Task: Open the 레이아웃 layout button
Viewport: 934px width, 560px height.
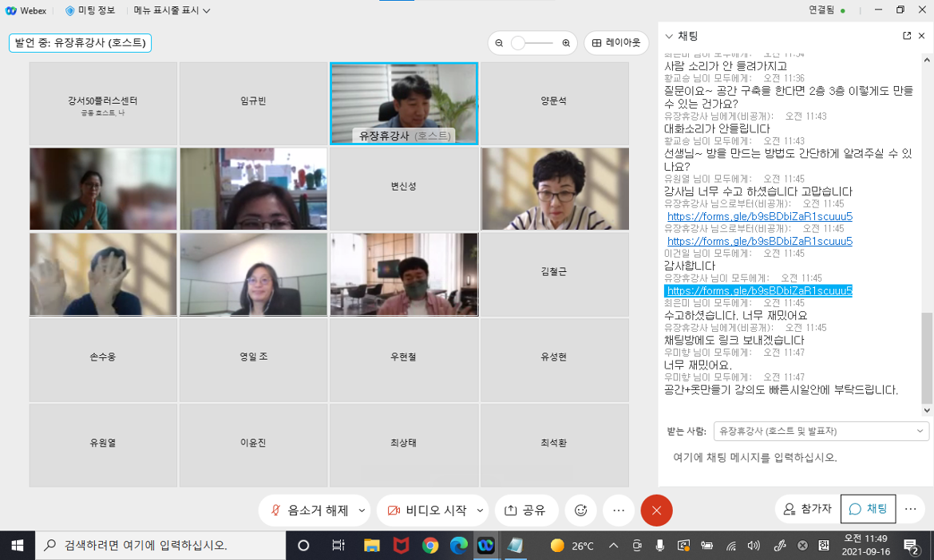Action: 616,43
